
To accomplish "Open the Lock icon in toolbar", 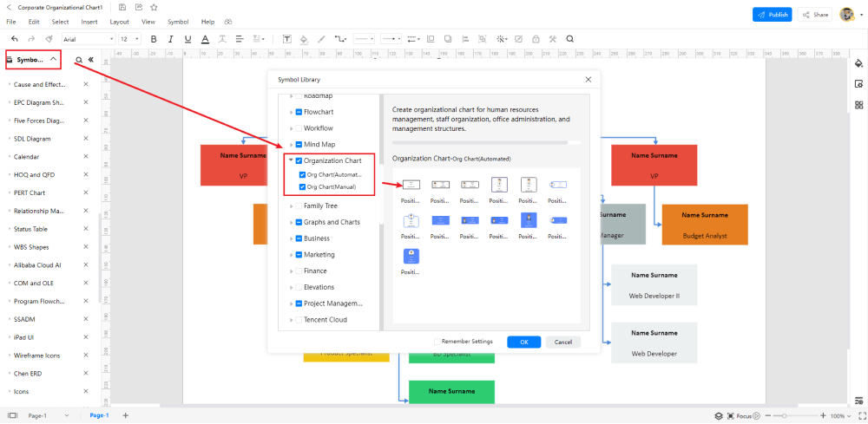I will pyautogui.click(x=536, y=39).
